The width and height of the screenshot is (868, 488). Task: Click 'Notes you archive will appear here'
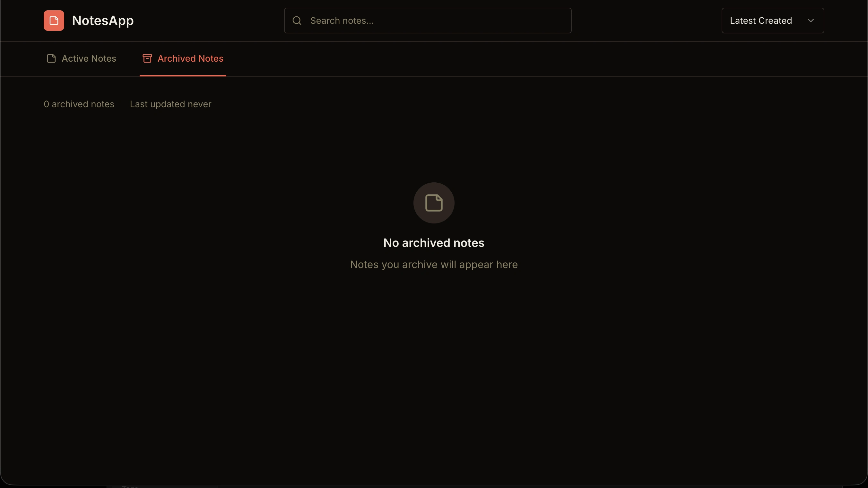[x=434, y=265]
